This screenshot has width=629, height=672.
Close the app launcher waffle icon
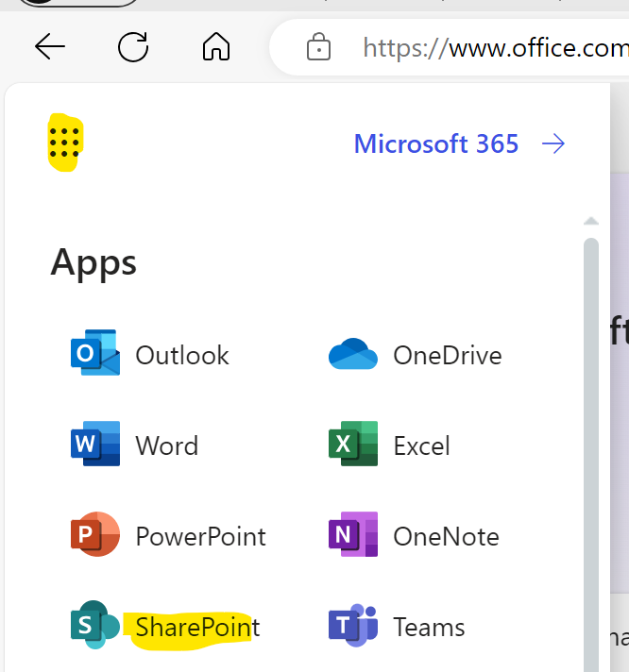tap(65, 143)
